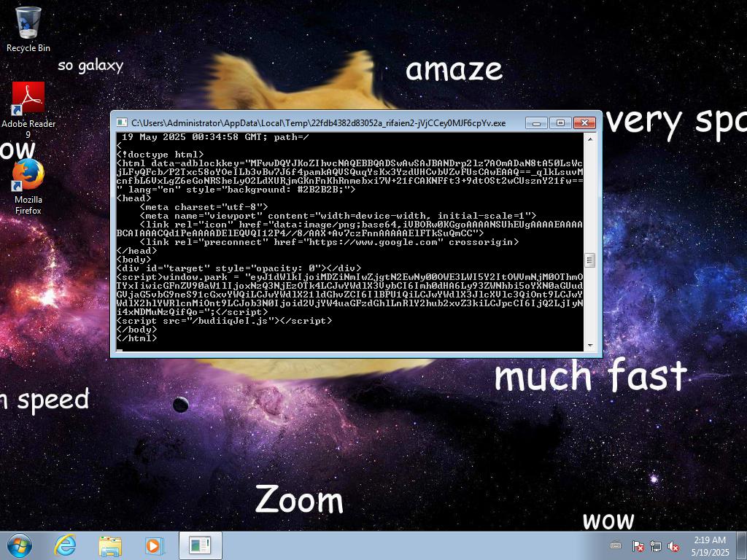Click Show desktop strip at taskbar end
The width and height of the screenshot is (747, 560).
742,545
